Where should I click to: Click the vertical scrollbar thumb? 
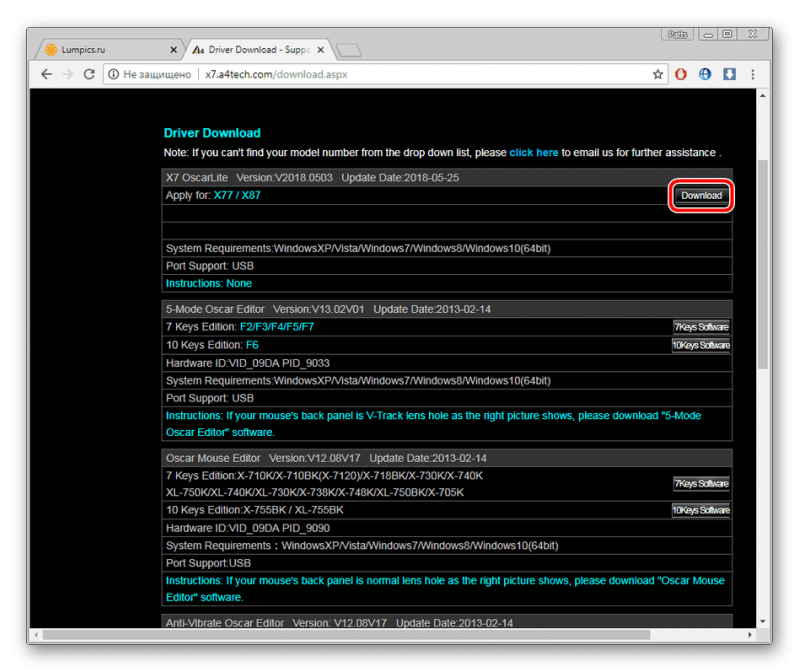(x=763, y=264)
